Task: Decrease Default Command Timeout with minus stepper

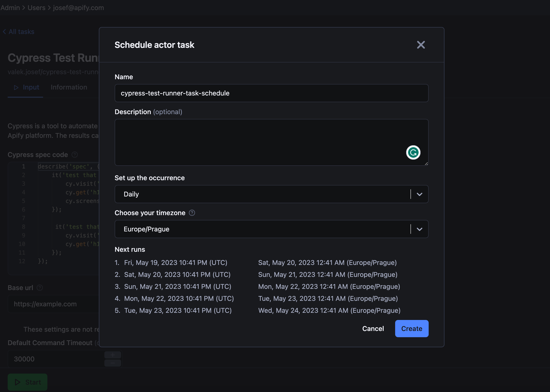Action: pos(112,363)
